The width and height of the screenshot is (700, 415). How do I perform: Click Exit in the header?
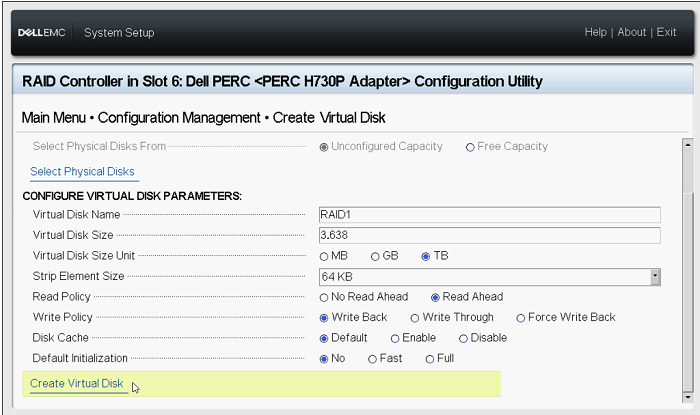click(x=666, y=32)
